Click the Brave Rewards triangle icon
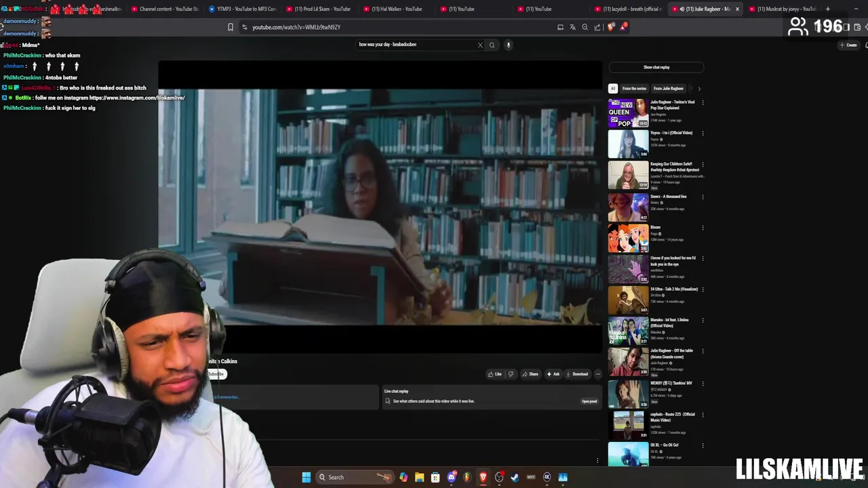 click(x=623, y=27)
